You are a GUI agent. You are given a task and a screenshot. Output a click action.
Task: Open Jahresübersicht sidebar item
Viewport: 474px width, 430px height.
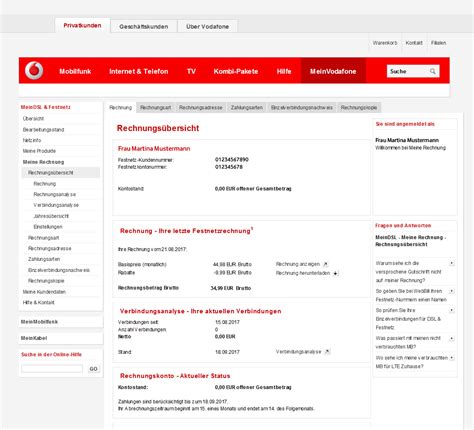[x=51, y=216]
